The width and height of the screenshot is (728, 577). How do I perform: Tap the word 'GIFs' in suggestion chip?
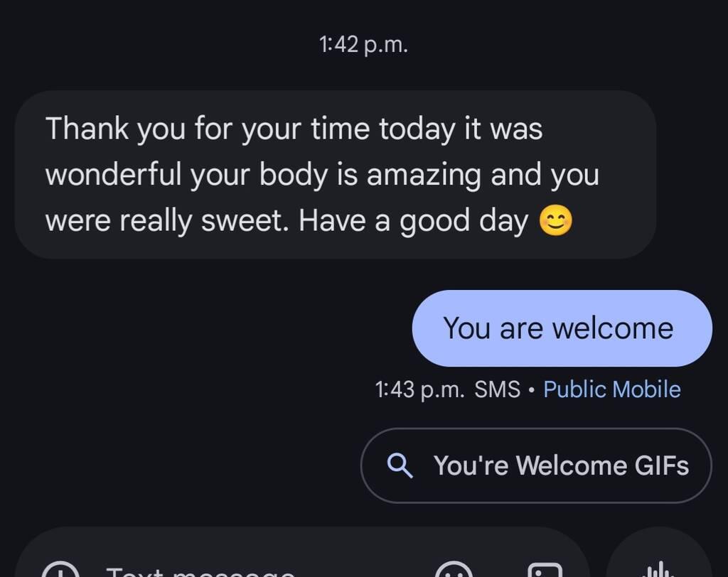[660, 465]
